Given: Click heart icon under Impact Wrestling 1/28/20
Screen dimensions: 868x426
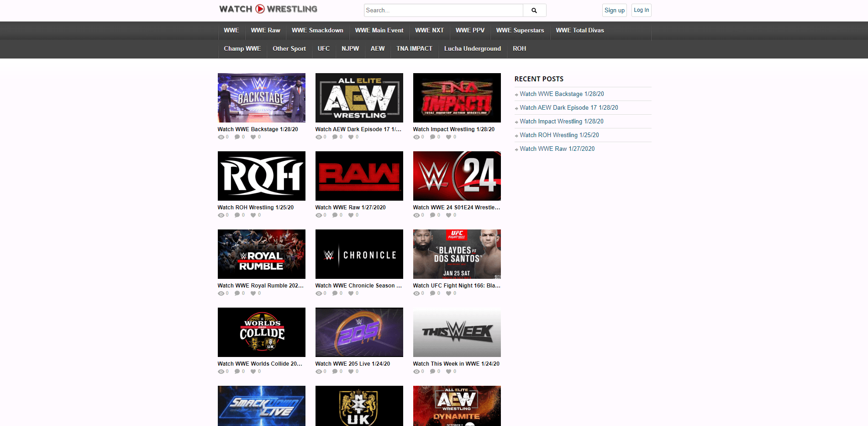Looking at the screenshot, I should pos(449,137).
